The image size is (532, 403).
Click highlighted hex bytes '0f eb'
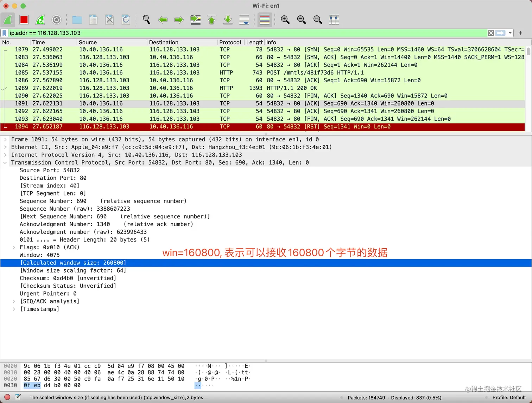pyautogui.click(x=32, y=385)
